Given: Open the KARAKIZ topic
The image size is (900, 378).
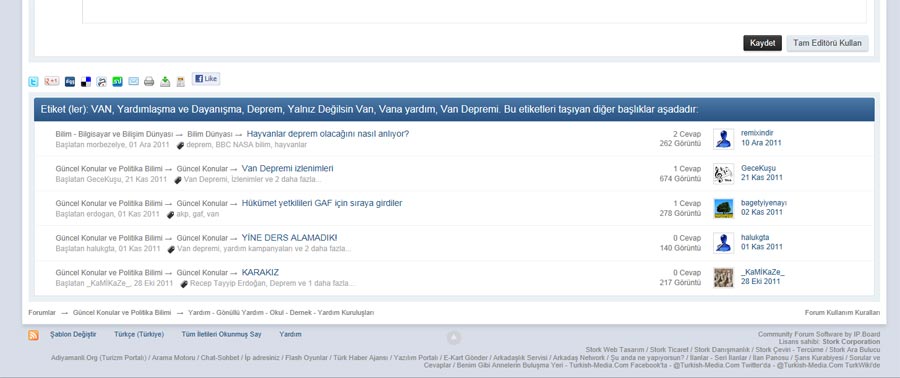Looking at the screenshot, I should [x=260, y=272].
